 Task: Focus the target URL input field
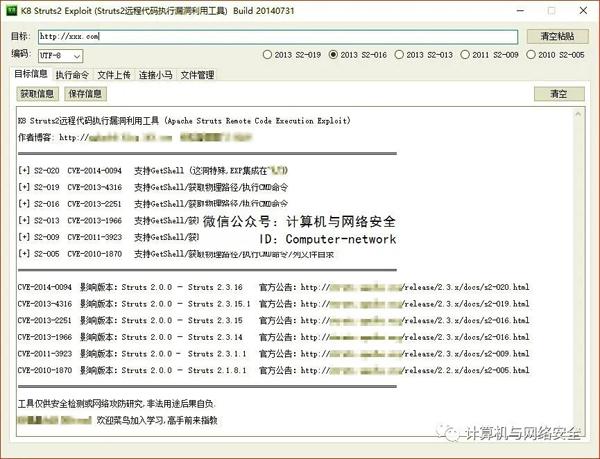point(278,37)
